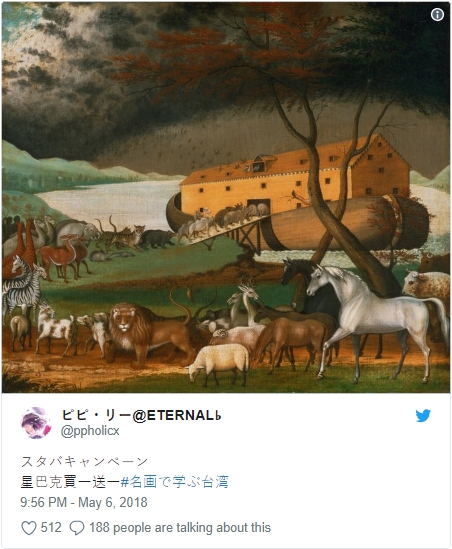Open the Twitter bird logo
This screenshot has height=549, width=452.
423,416
